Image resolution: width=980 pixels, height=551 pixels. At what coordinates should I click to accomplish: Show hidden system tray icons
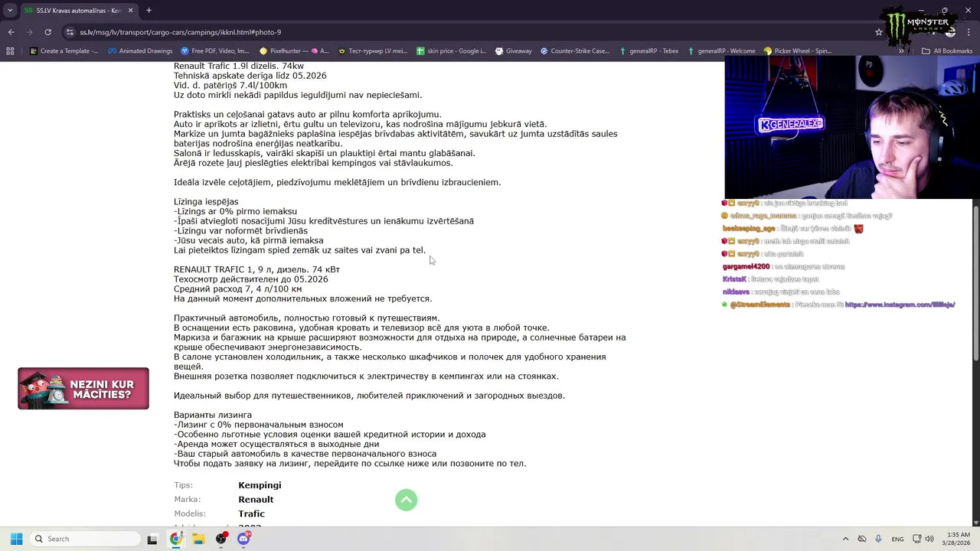pyautogui.click(x=845, y=539)
